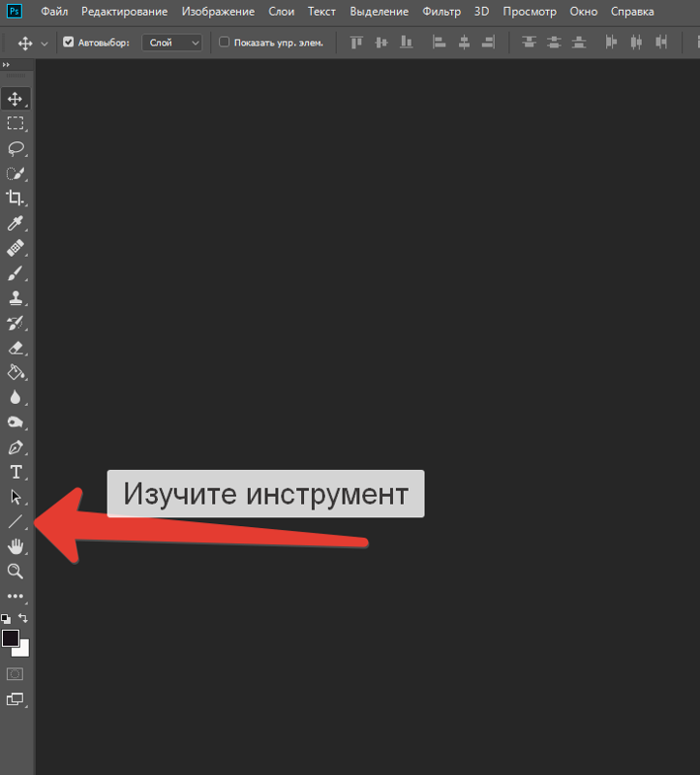Distribute top edges of layers
The height and width of the screenshot is (775, 700).
pos(529,43)
